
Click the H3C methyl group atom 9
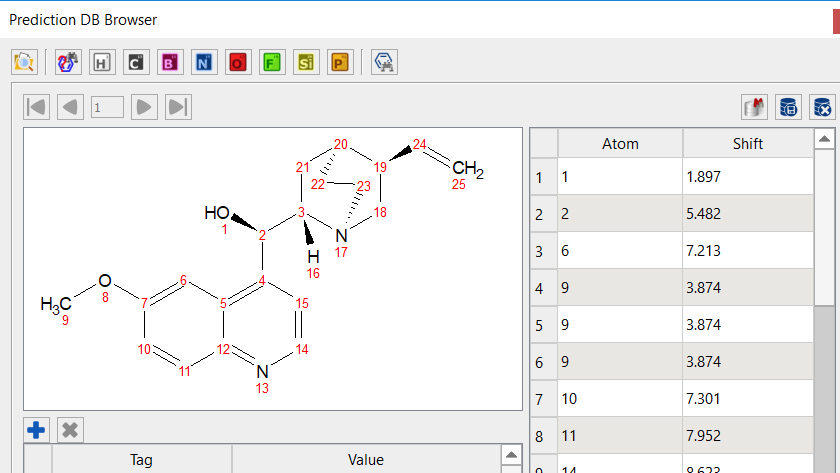coord(56,305)
